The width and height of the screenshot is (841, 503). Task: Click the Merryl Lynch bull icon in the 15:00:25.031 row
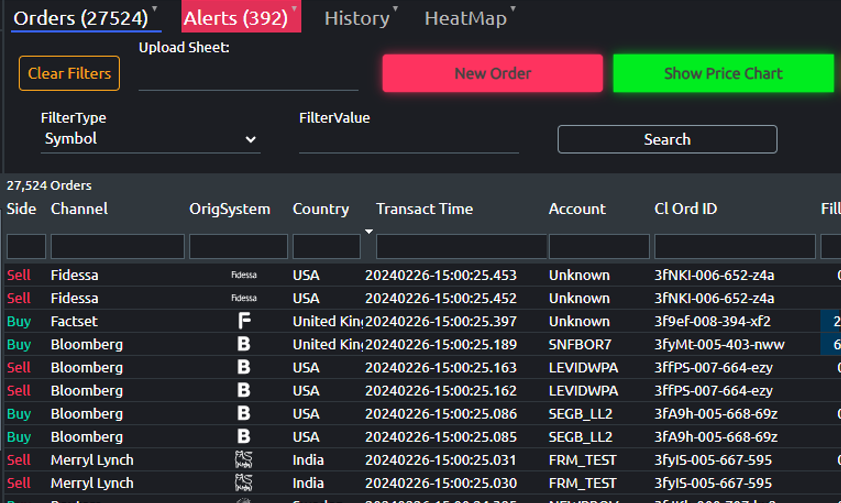pos(244,460)
